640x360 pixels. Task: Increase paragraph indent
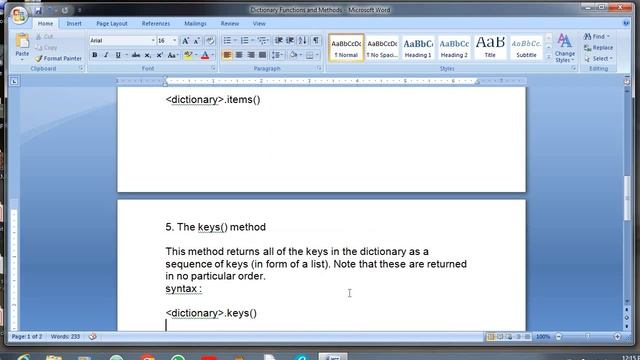click(x=290, y=40)
